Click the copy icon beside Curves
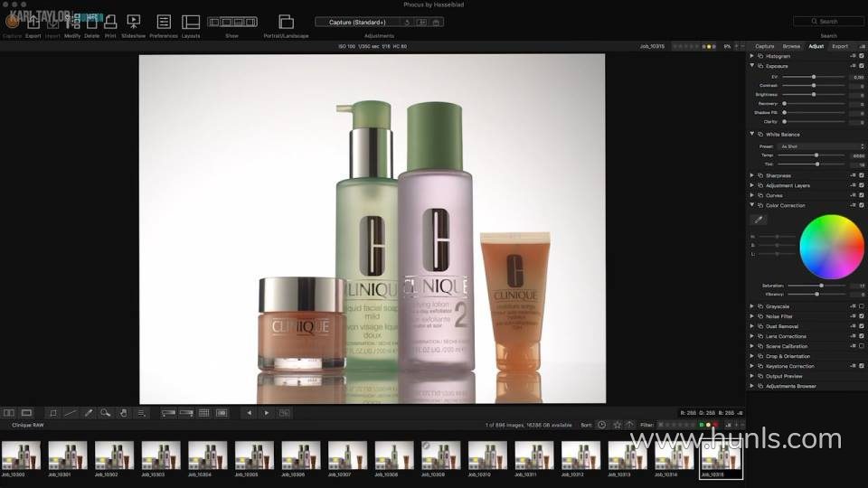Viewport: 868px width, 488px height. pos(760,195)
